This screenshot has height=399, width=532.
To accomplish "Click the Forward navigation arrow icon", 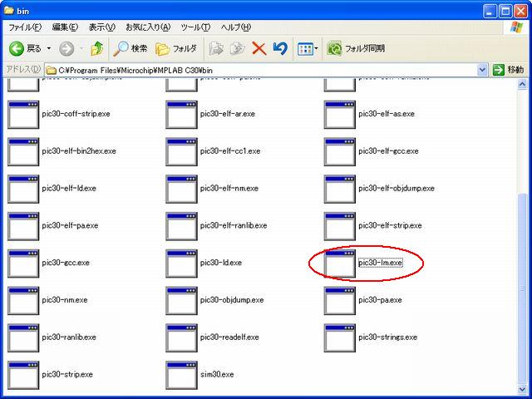I will pyautogui.click(x=66, y=49).
